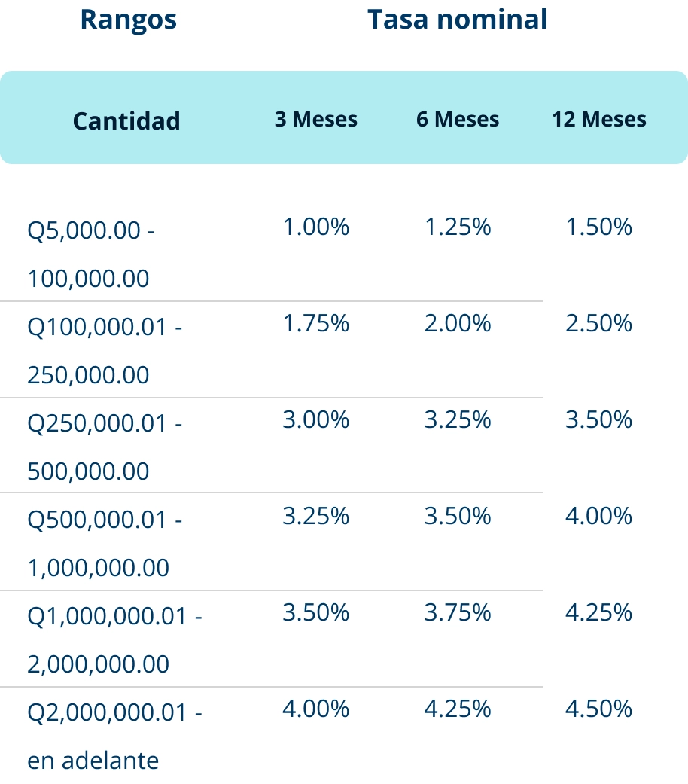Click the Q1,000,000.01 - 2,000,000.00 range

(115, 640)
